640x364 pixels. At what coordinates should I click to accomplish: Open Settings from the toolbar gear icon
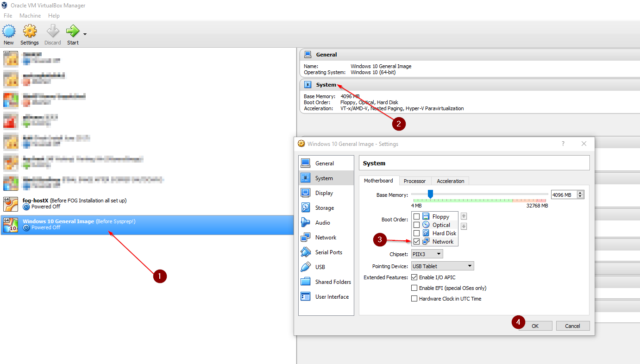[x=30, y=31]
